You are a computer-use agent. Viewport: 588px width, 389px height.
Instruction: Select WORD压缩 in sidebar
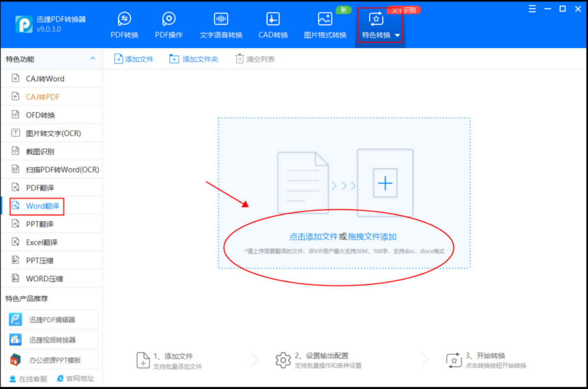click(x=51, y=278)
